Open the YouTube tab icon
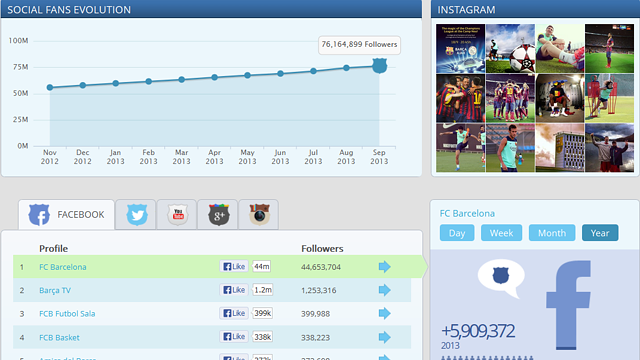Screen dimensions: 640x360 pos(178,215)
